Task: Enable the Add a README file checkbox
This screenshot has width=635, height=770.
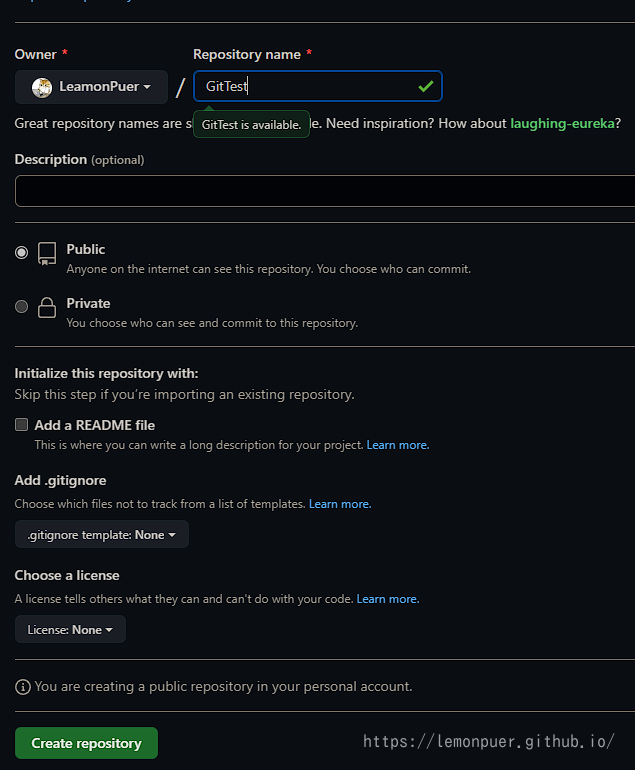Action: tap(22, 424)
